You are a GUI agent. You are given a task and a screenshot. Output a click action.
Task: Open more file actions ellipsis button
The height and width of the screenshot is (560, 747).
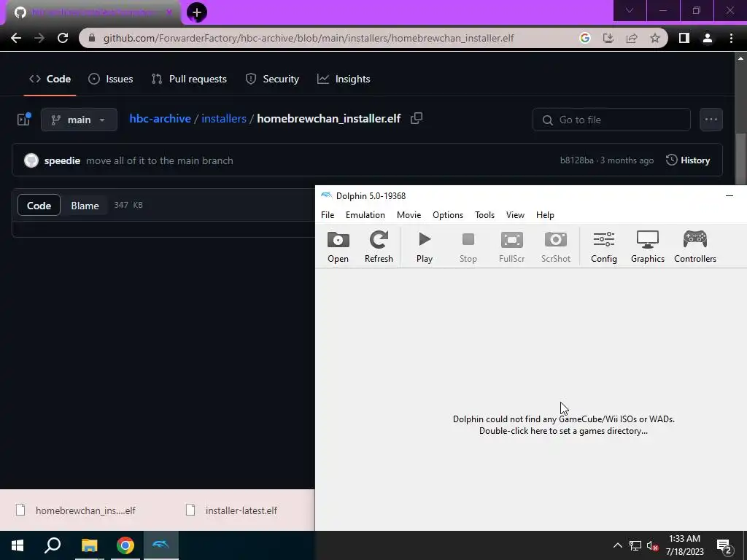tap(711, 120)
